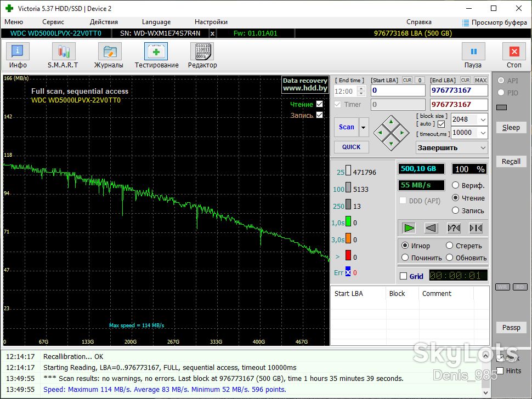532x399 pixels.
Task: Open the Действия menu
Action: [x=104, y=22]
